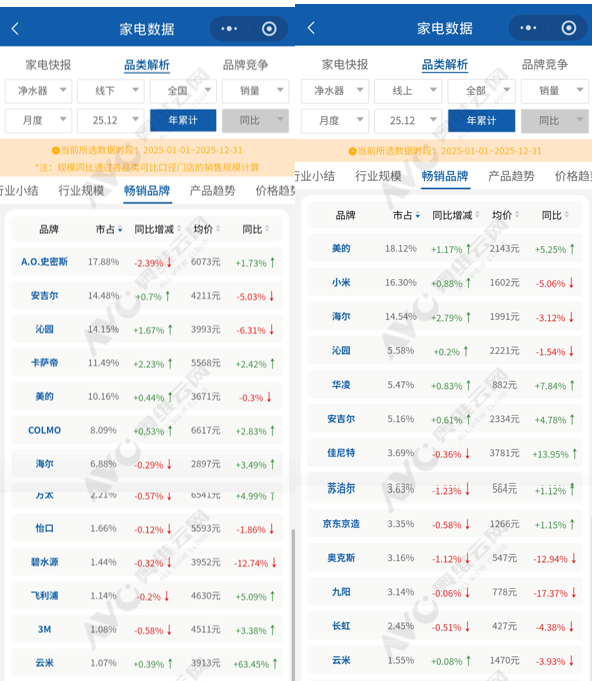Open 销量 metric dropdown in left panel
This screenshot has height=681, width=592.
click(255, 91)
